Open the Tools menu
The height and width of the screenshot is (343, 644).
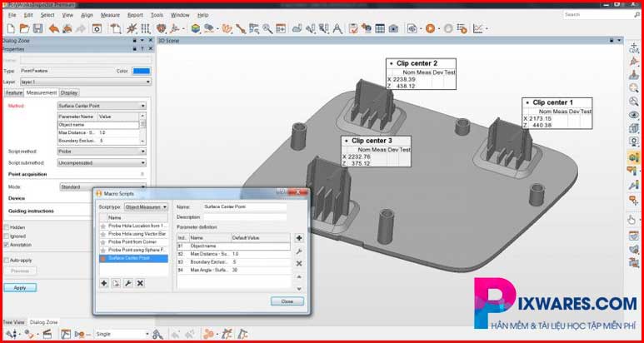[157, 15]
